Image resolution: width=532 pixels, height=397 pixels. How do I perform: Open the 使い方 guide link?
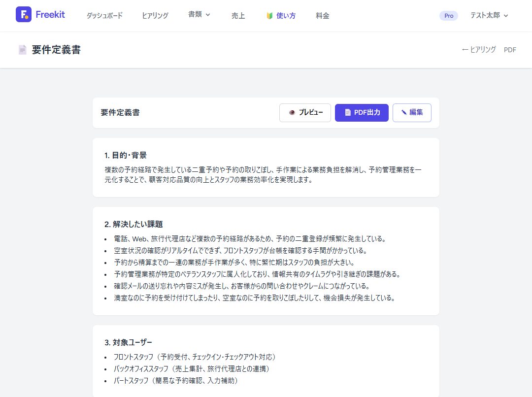click(286, 16)
